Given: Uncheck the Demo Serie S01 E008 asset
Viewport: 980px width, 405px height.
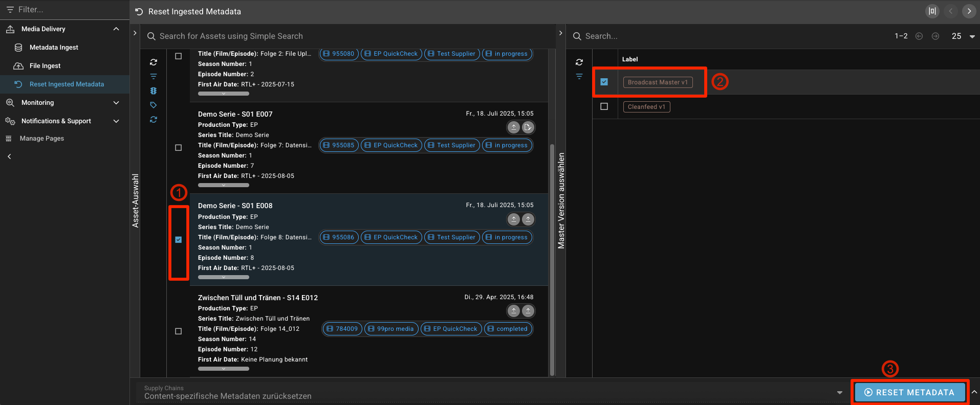Looking at the screenshot, I should click(x=179, y=239).
